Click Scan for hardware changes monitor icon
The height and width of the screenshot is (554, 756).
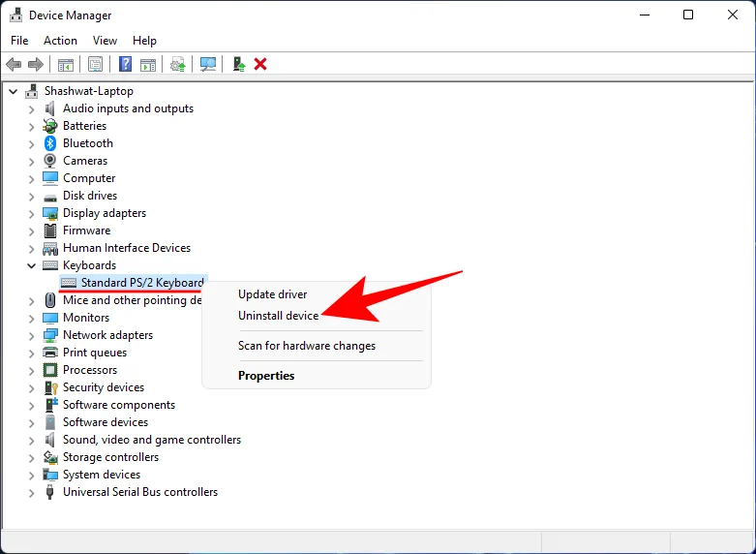pyautogui.click(x=207, y=64)
